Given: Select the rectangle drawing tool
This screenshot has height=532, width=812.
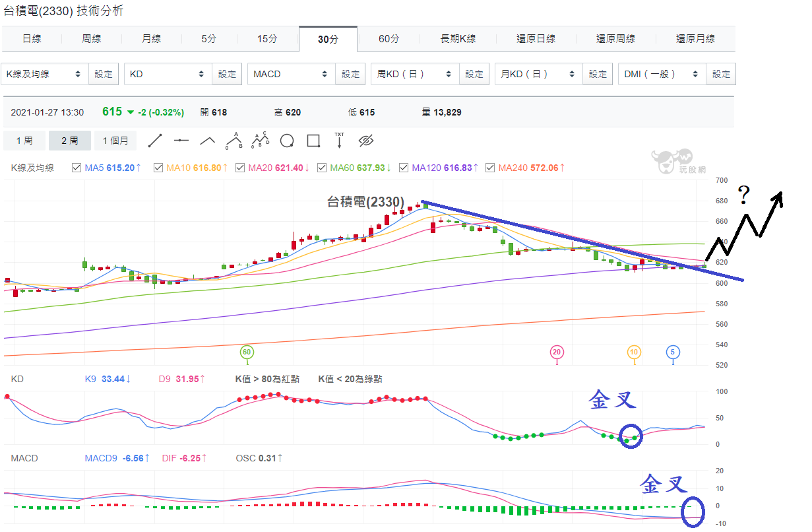Looking at the screenshot, I should [313, 141].
